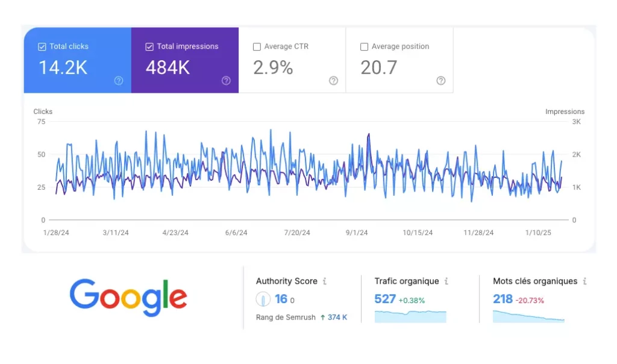Viewport: 617px width, 364px height.
Task: Click the Trafic organique sparkline chart
Action: [410, 317]
